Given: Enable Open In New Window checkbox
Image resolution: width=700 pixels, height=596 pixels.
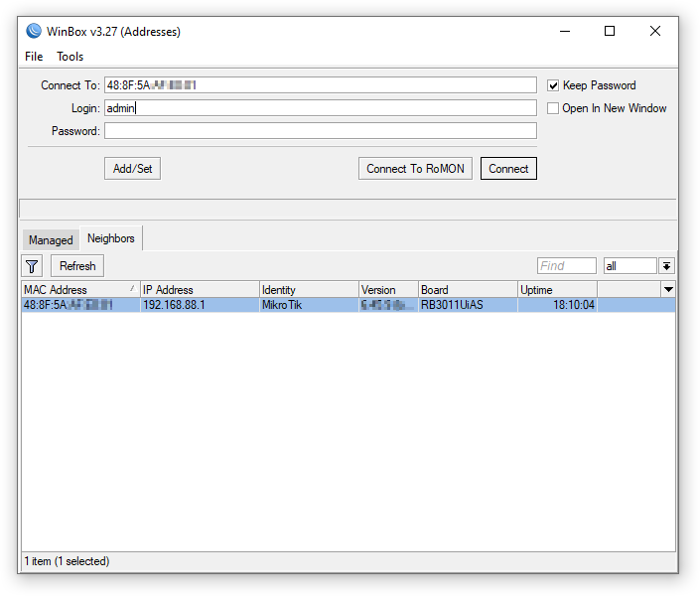Looking at the screenshot, I should pos(553,108).
